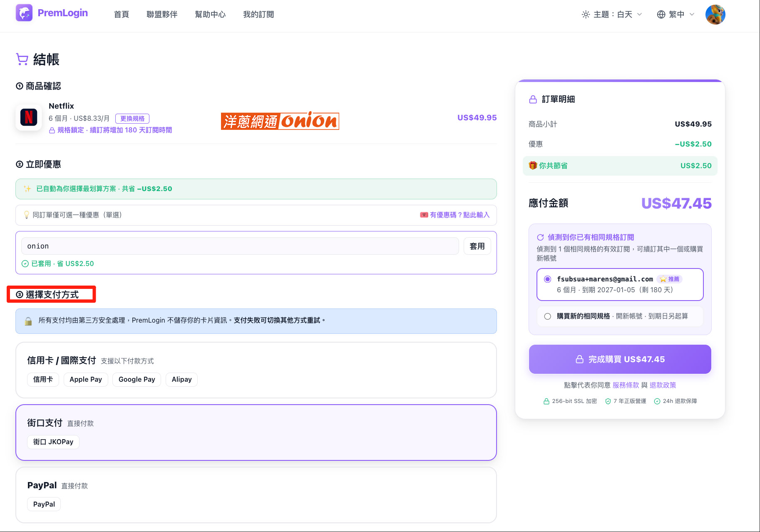Click the gift icon beside 你共節省
Viewport: 760px width, 532px height.
pyautogui.click(x=533, y=165)
